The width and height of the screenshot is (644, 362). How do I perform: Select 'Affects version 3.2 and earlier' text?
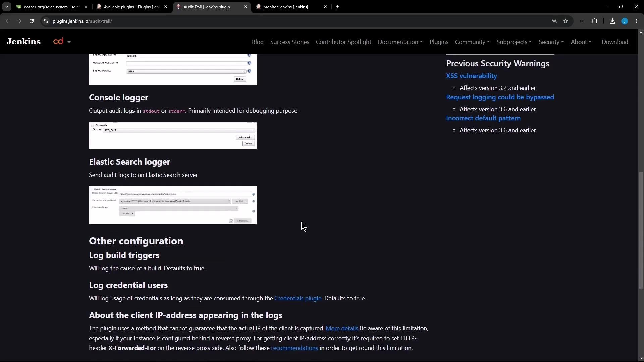(498, 88)
